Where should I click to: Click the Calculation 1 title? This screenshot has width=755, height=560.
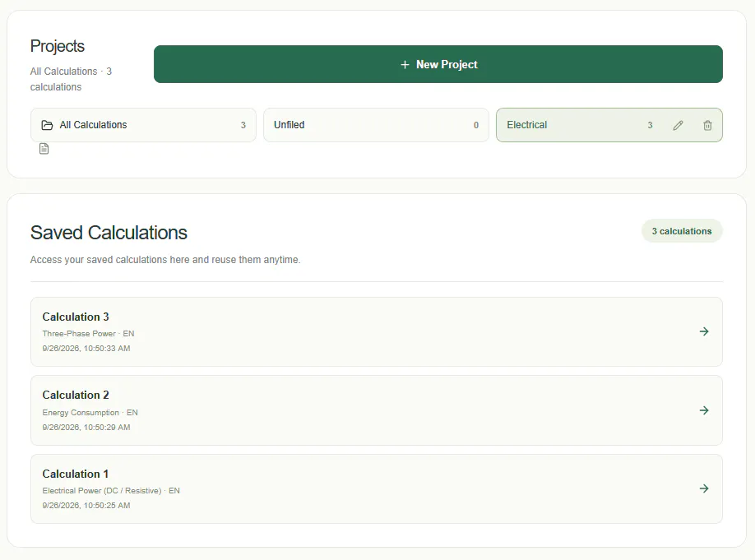click(75, 474)
